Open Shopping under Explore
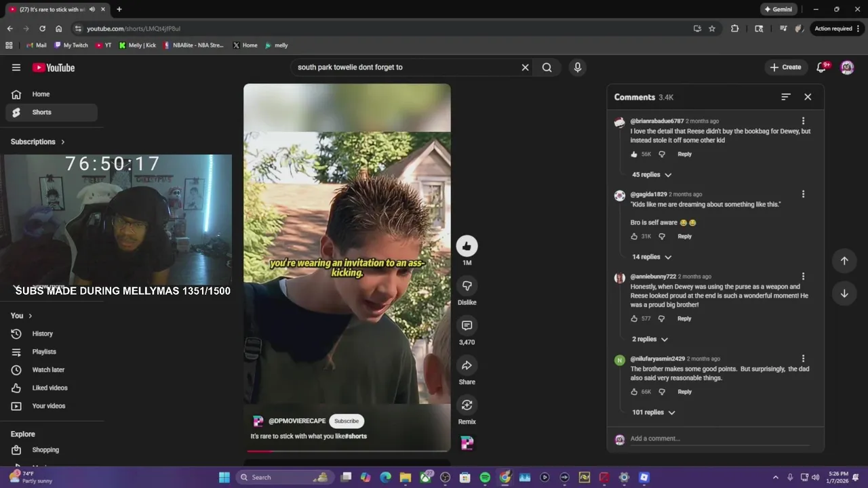868x488 pixels. [51, 450]
